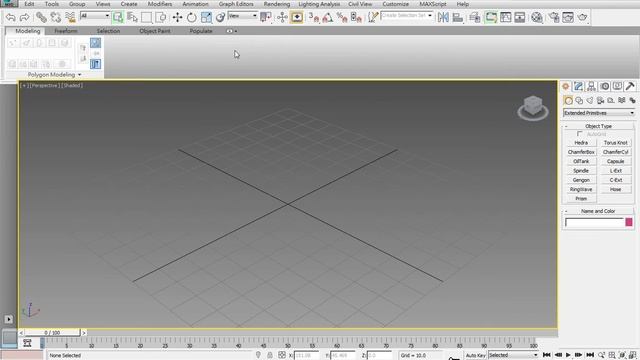Open the Curve Editor icon
The image size is (640, 360).
point(505,17)
